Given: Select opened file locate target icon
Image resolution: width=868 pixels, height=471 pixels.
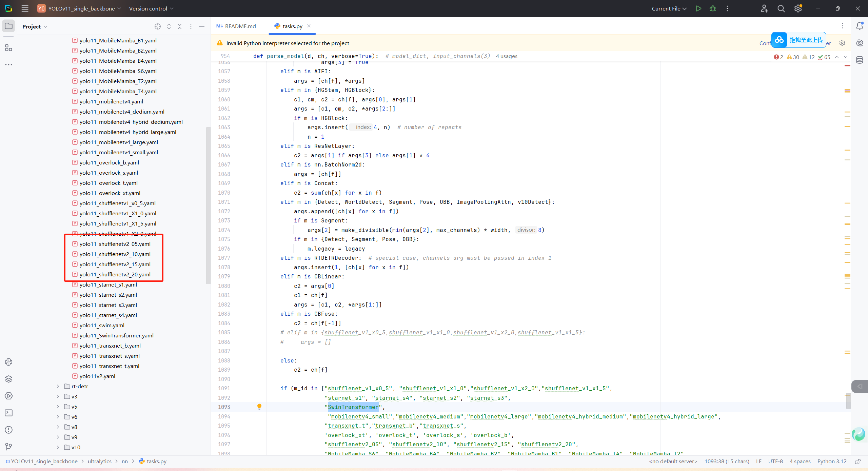Looking at the screenshot, I should [157, 26].
